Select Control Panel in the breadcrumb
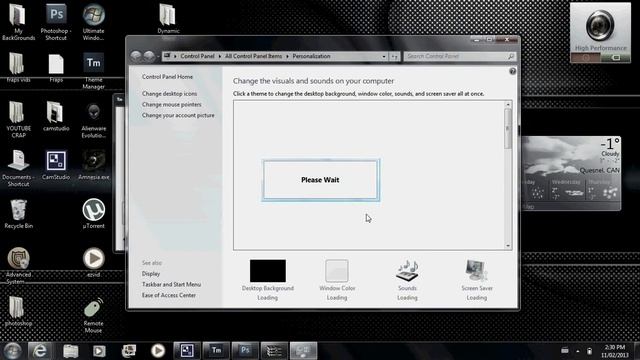640x360 pixels. pos(197,56)
